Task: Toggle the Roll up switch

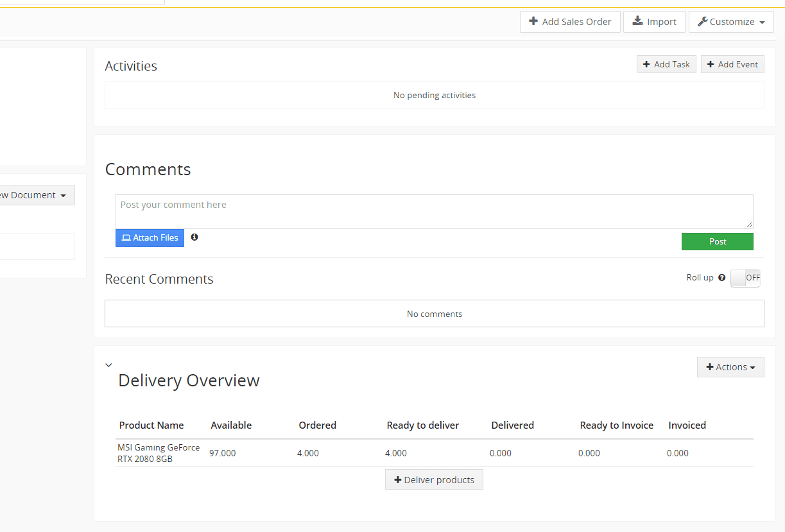Action: 745,278
